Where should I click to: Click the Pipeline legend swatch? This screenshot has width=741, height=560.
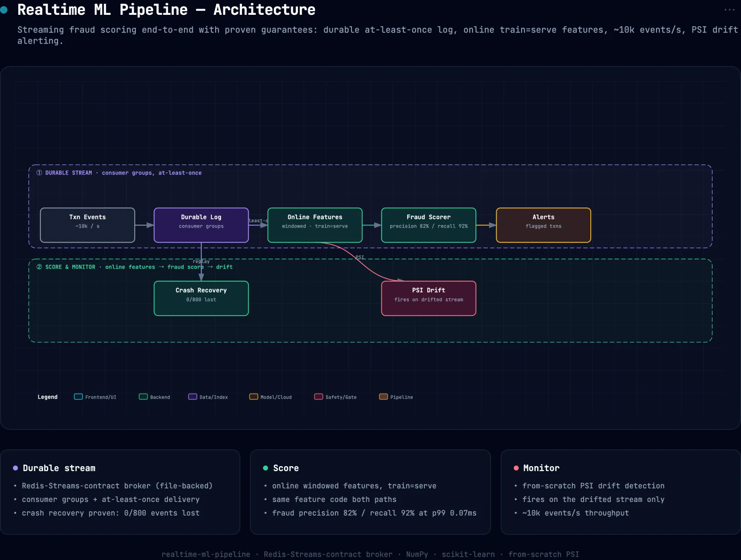(x=383, y=397)
